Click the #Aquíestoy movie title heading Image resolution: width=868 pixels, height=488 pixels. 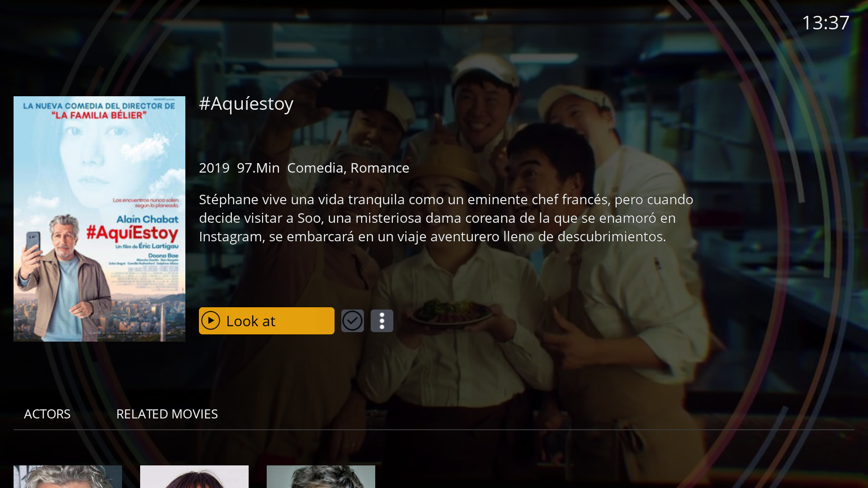point(246,104)
